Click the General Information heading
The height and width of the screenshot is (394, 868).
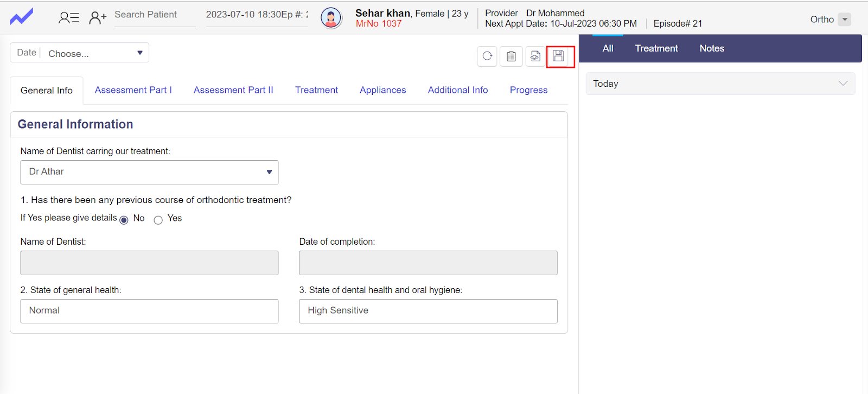[x=75, y=124]
